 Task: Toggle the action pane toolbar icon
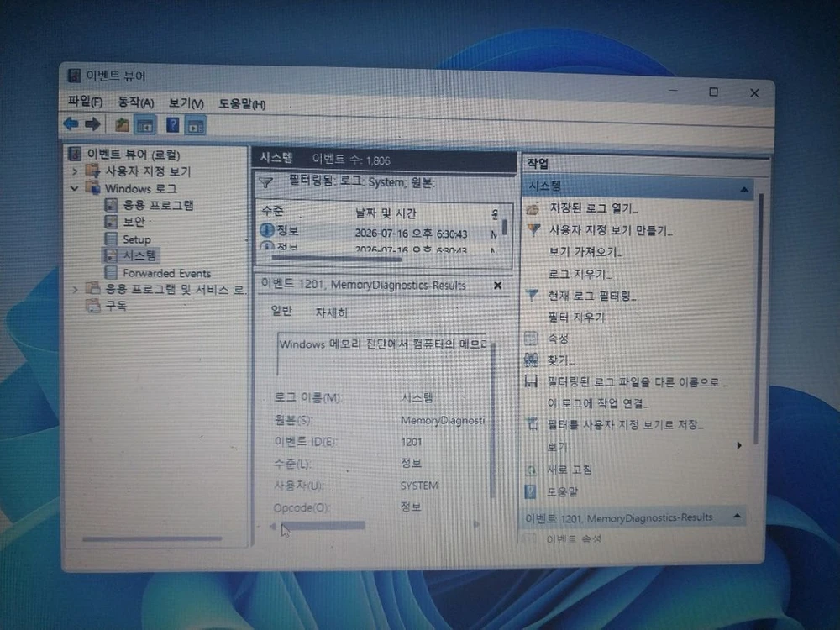(196, 126)
